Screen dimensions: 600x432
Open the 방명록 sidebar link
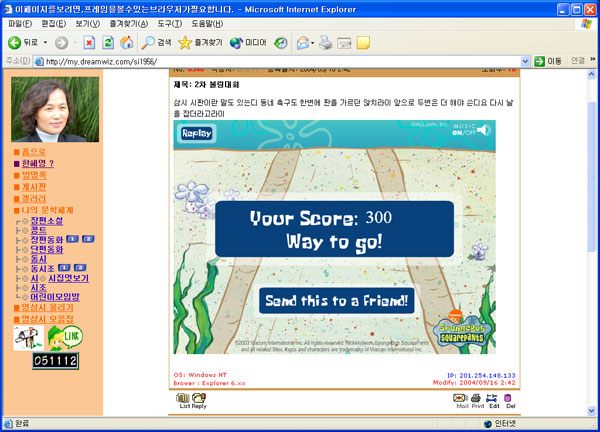pyautogui.click(x=34, y=175)
